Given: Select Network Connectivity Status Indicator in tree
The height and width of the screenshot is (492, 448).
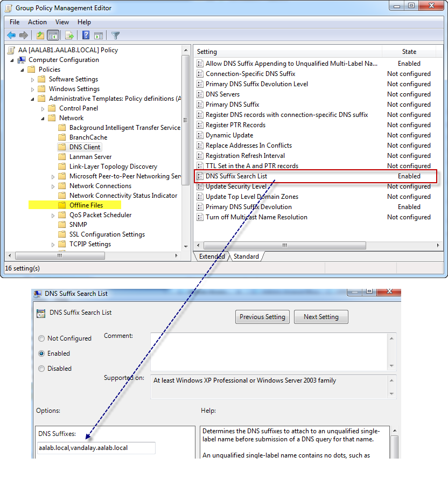Looking at the screenshot, I should pos(123,196).
